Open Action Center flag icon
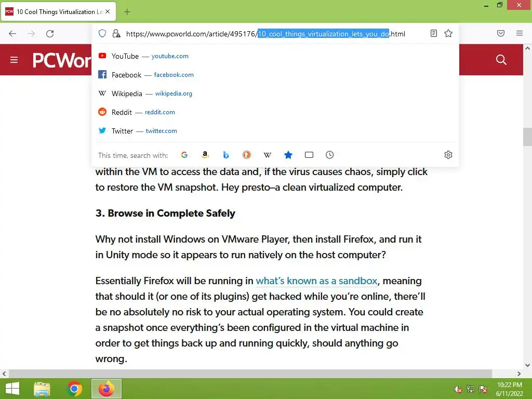The image size is (532, 399). (483, 389)
